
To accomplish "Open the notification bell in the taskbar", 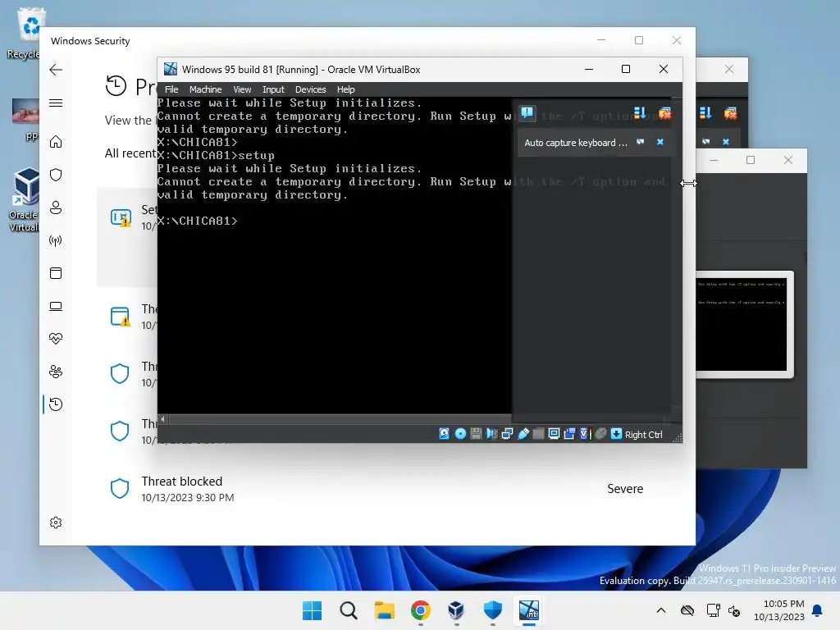I will pyautogui.click(x=818, y=610).
